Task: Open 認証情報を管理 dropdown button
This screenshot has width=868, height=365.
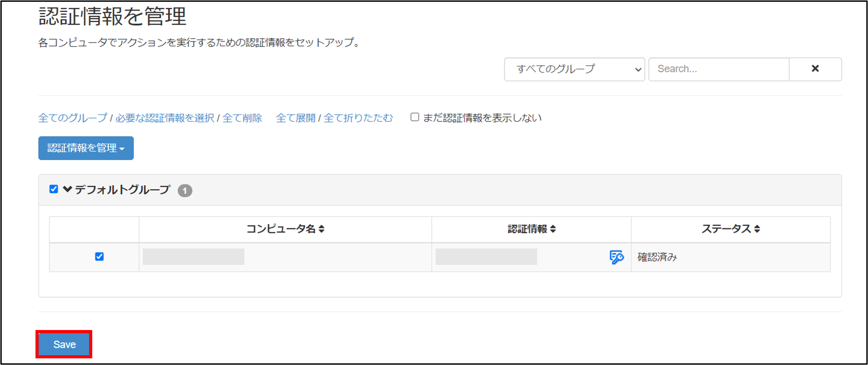Action: (x=86, y=148)
